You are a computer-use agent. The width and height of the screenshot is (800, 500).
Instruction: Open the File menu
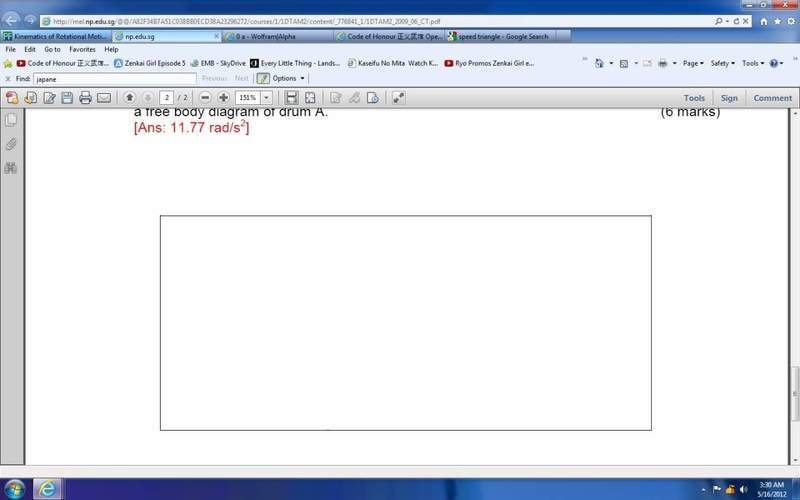pos(11,49)
